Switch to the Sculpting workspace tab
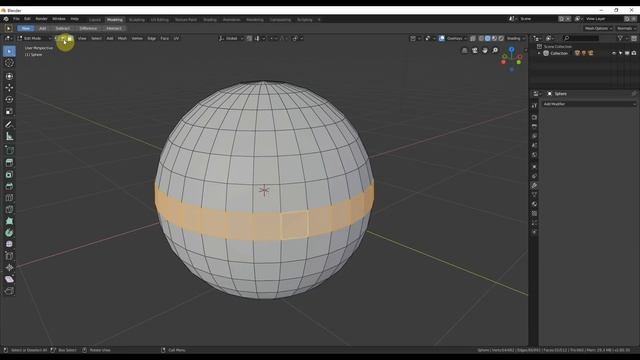Viewport: 640px width, 360px height. click(x=137, y=20)
